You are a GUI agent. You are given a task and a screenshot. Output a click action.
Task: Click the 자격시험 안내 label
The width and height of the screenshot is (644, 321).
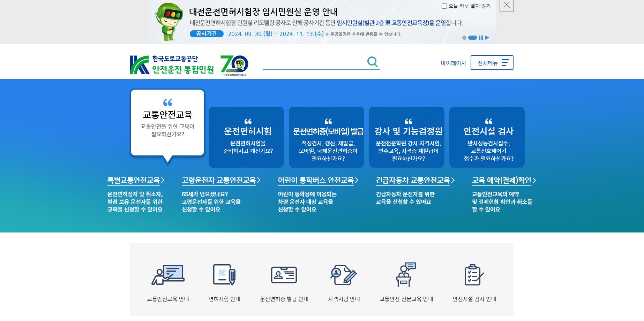(x=344, y=299)
